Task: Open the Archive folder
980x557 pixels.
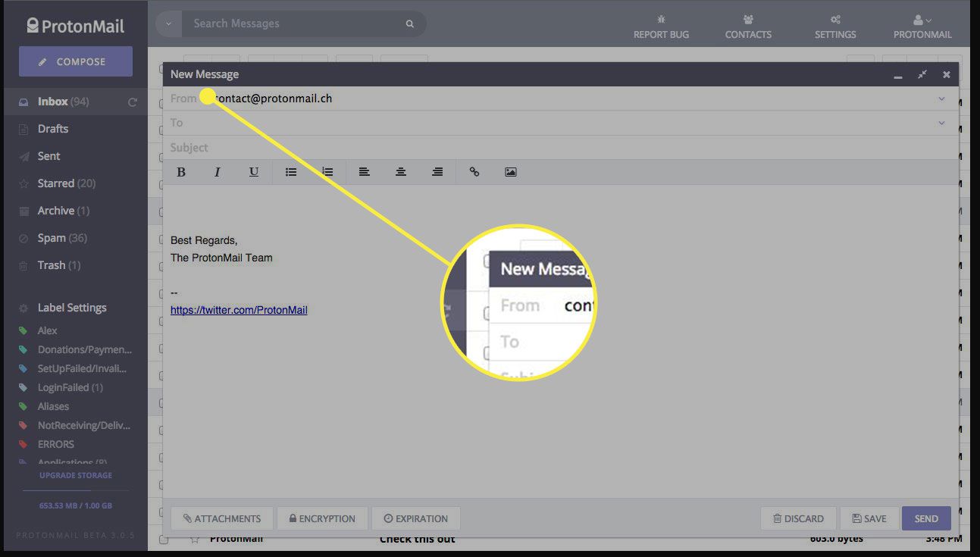Action: tap(64, 211)
